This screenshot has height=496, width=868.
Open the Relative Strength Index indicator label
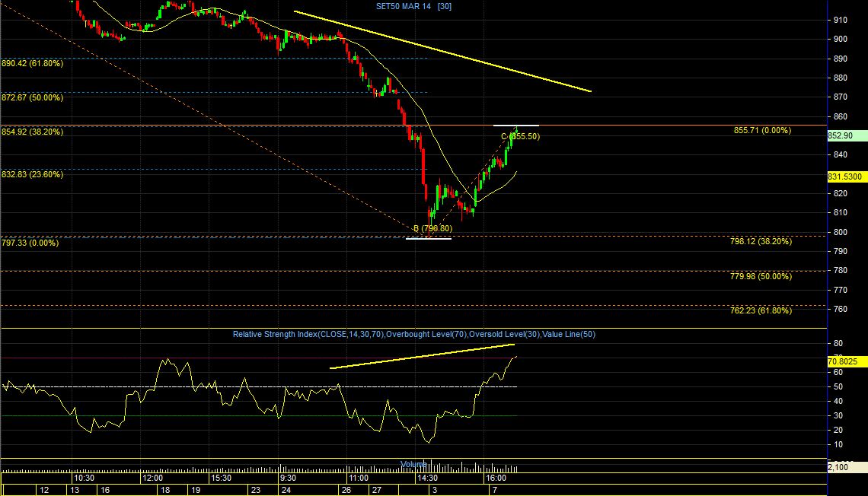pos(414,335)
